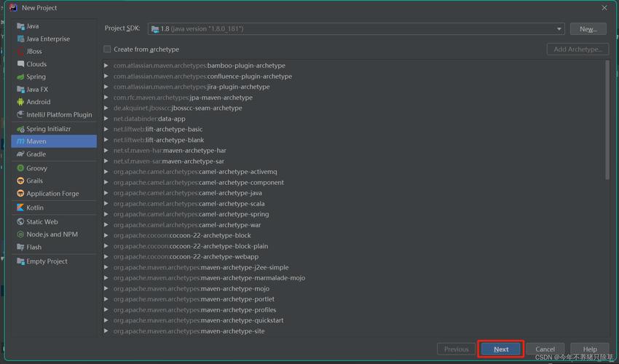Select maven-archetype-profiles row text
The image size is (619, 364).
pos(194,309)
